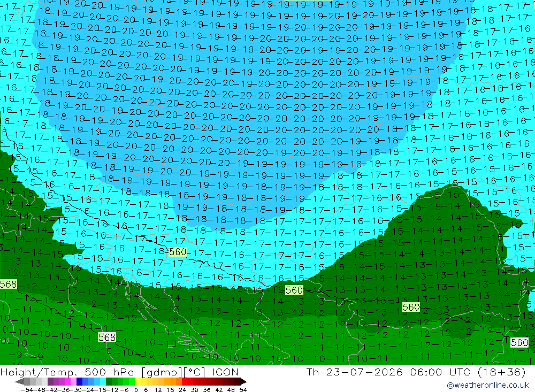This screenshot has height=392, width=535.
Task: Click the weatheronline.co.uk copyright link
Action: coord(487,385)
